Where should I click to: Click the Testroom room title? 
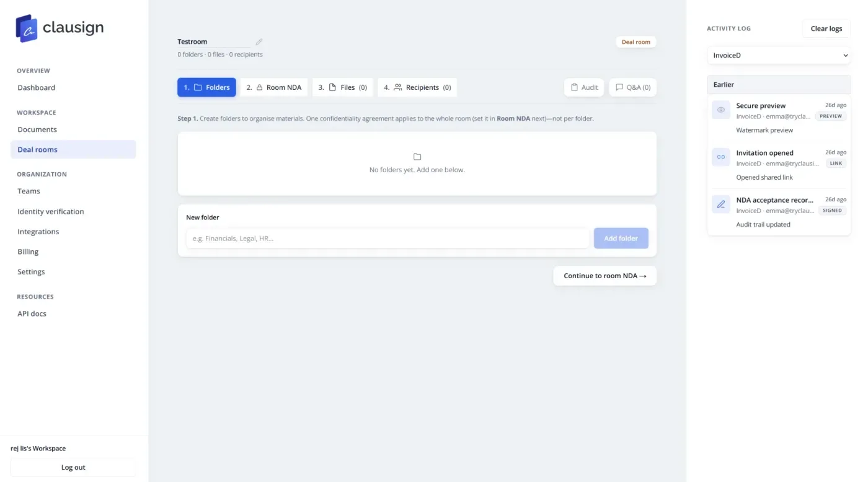tap(192, 42)
